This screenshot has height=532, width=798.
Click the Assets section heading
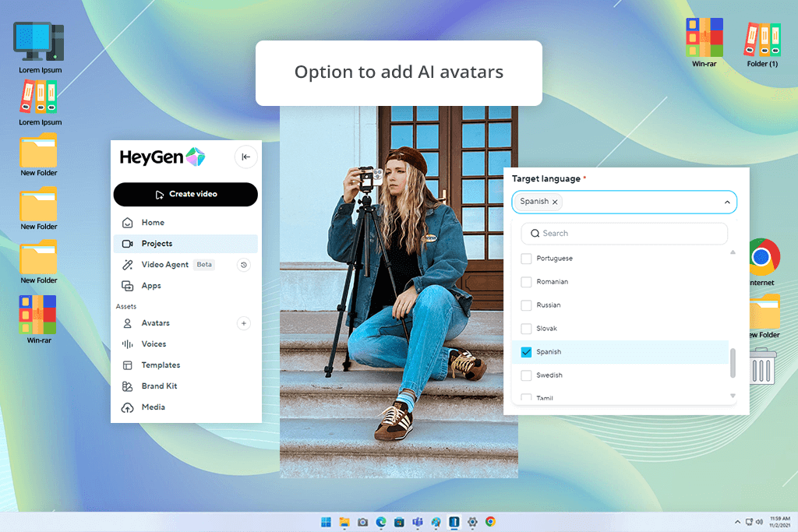[x=125, y=307]
